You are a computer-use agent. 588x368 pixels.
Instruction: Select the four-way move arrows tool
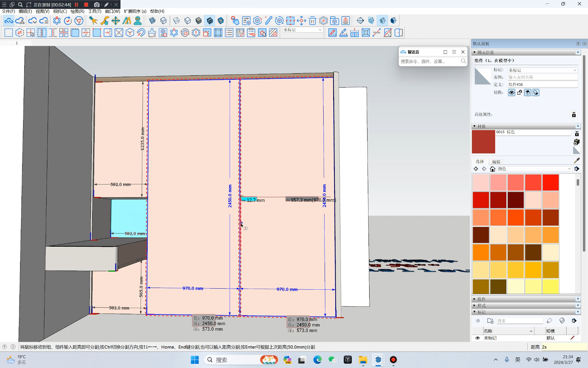(116, 21)
